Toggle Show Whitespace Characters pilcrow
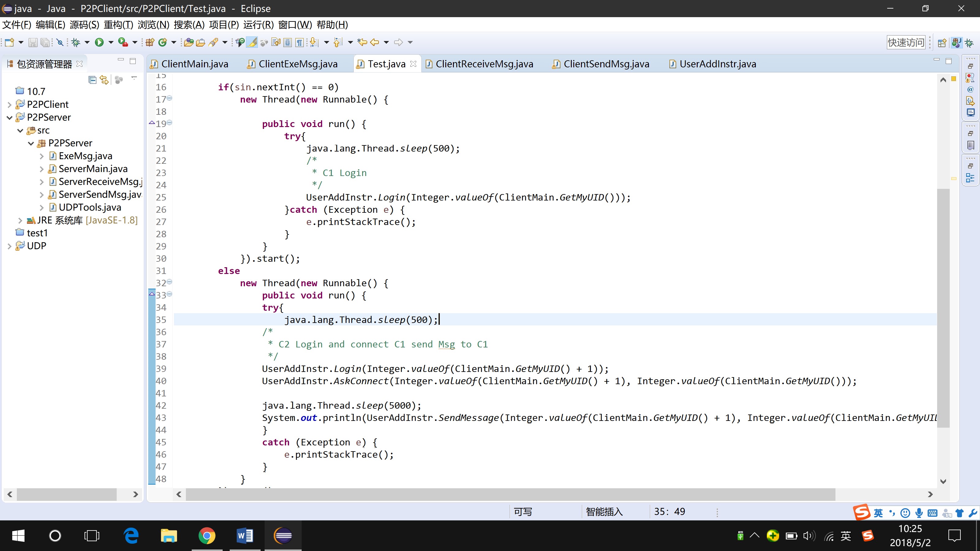The width and height of the screenshot is (980, 551). (300, 42)
